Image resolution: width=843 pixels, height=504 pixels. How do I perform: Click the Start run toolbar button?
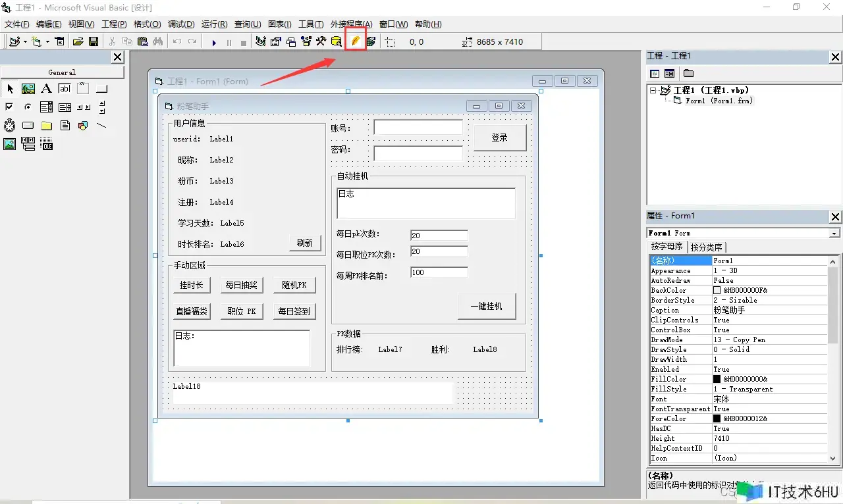[214, 42]
